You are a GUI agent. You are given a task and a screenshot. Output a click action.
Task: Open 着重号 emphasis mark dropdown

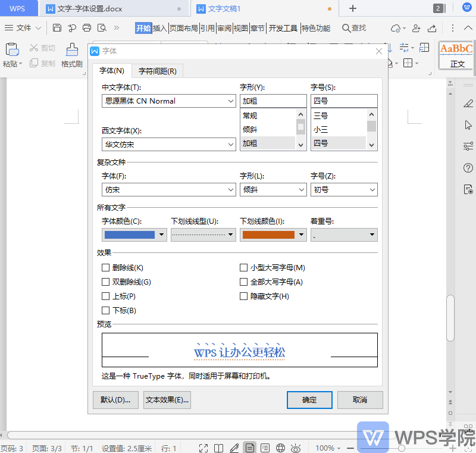pos(344,235)
